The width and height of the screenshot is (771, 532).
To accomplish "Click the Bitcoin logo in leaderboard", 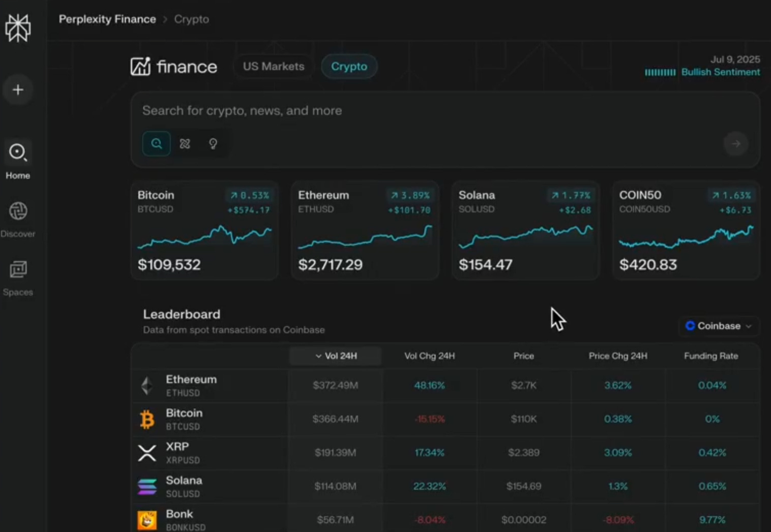I will click(x=147, y=419).
